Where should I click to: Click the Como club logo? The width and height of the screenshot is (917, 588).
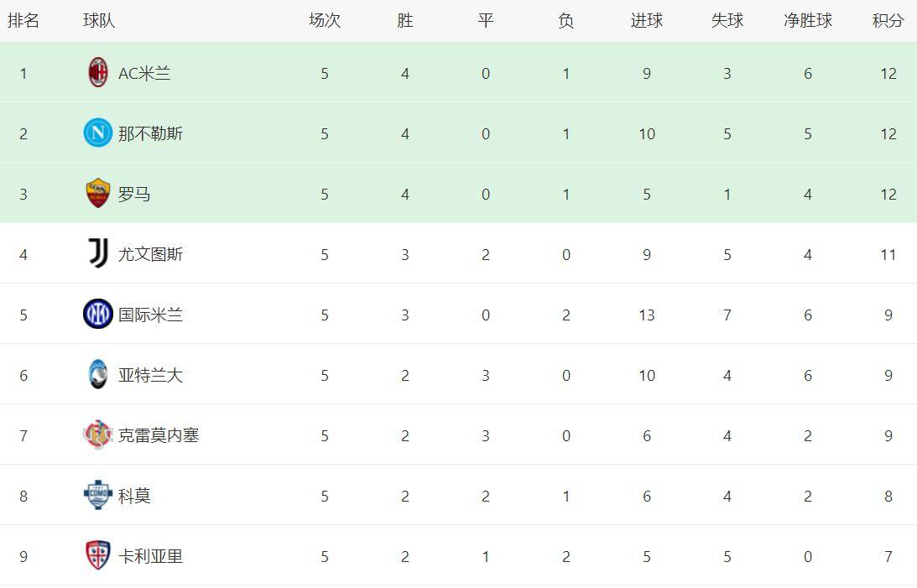98,496
